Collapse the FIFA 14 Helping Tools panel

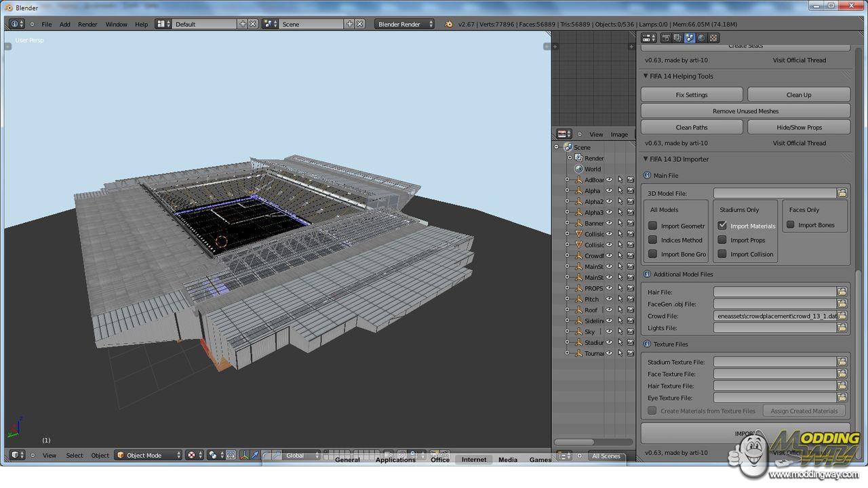(646, 76)
